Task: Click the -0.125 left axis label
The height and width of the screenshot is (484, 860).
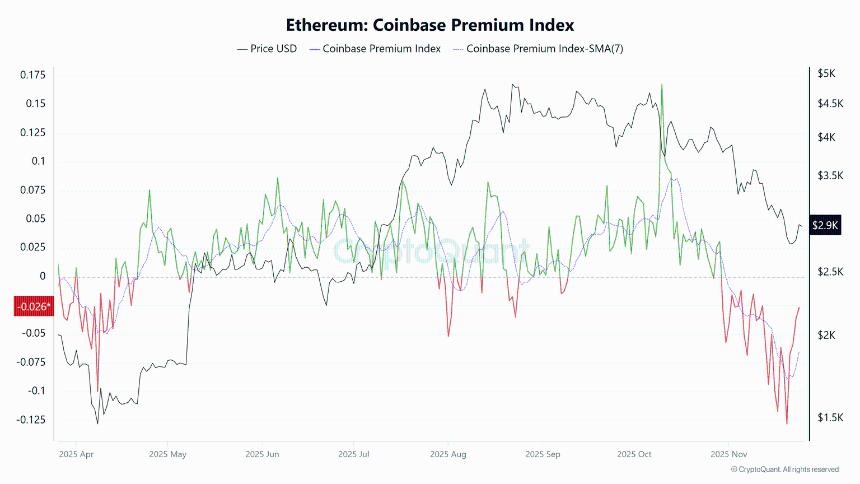Action: pos(31,418)
